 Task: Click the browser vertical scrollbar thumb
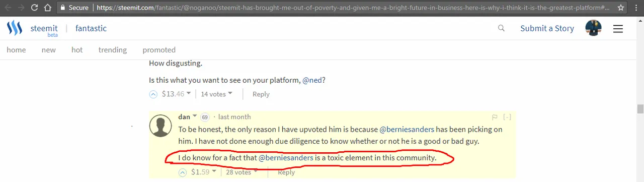pos(640,109)
